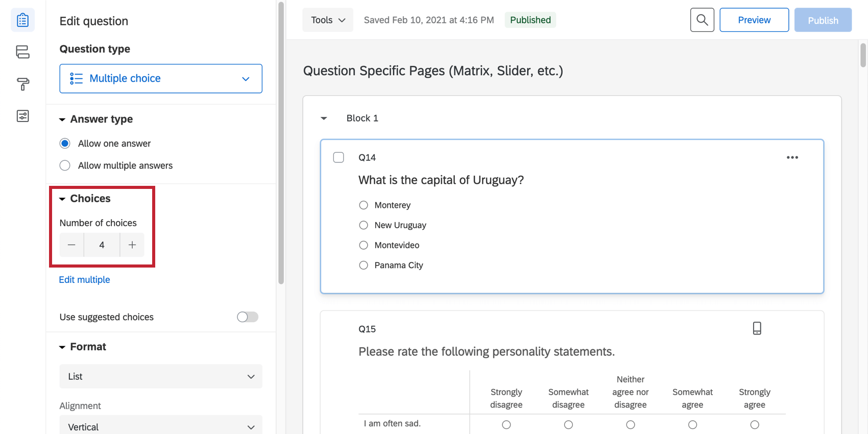Viewport: 868px width, 434px height.
Task: Decrease number of choices with minus
Action: 71,245
